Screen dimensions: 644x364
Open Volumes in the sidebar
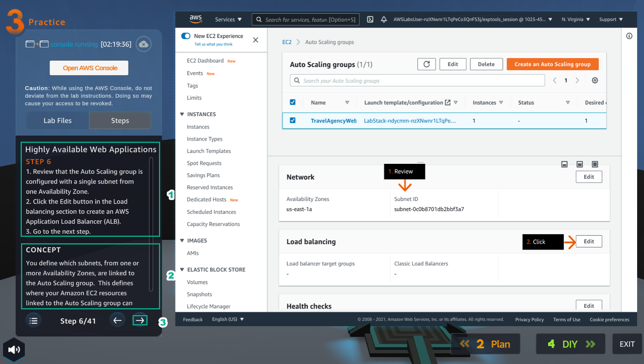tap(197, 282)
